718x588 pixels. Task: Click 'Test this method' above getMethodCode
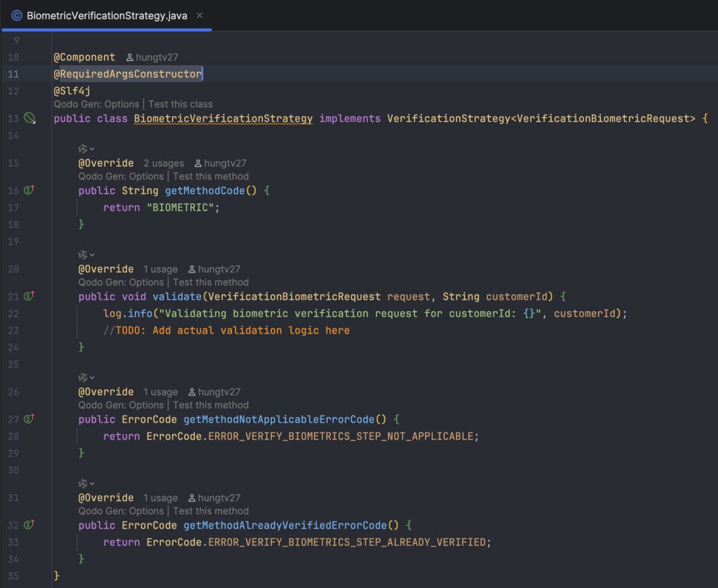pos(210,176)
